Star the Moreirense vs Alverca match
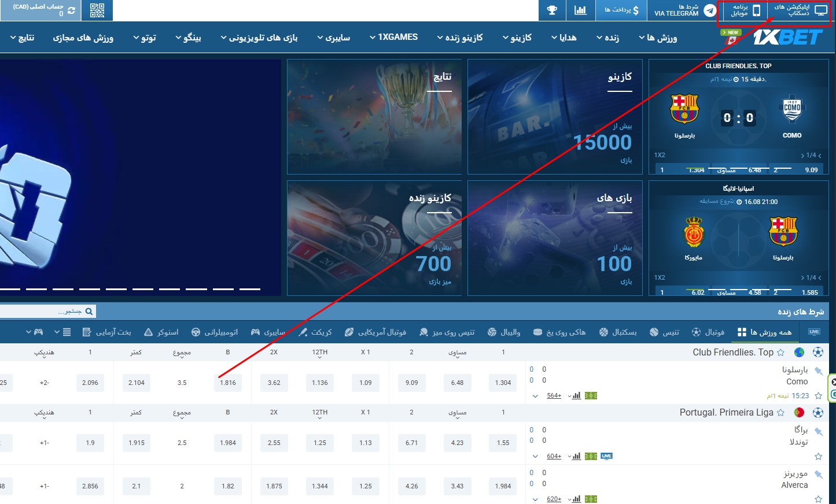The image size is (836, 504). click(818, 499)
